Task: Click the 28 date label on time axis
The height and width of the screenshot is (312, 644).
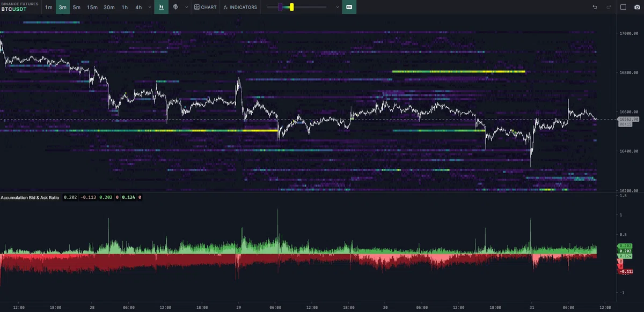Action: (x=92, y=307)
